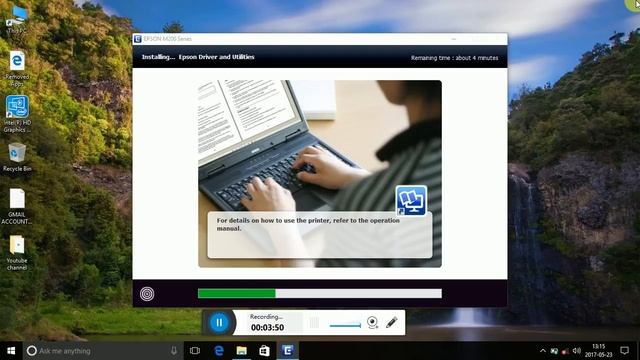Pause the screen recording

pyautogui.click(x=219, y=322)
